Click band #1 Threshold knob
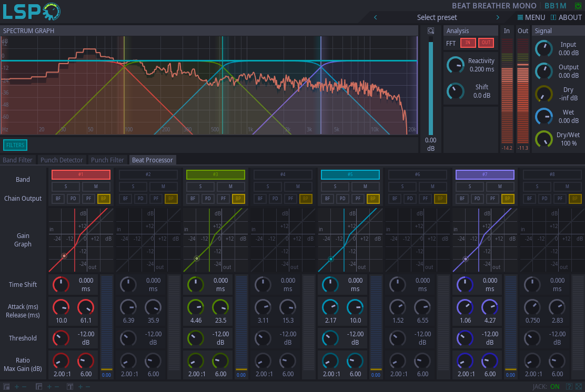The width and height of the screenshot is (585, 392). tap(60, 338)
